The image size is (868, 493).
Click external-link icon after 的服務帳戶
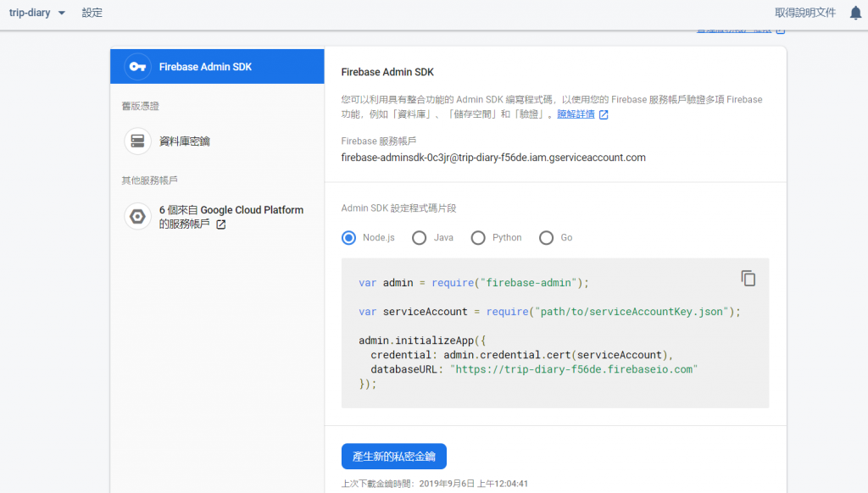(x=221, y=224)
